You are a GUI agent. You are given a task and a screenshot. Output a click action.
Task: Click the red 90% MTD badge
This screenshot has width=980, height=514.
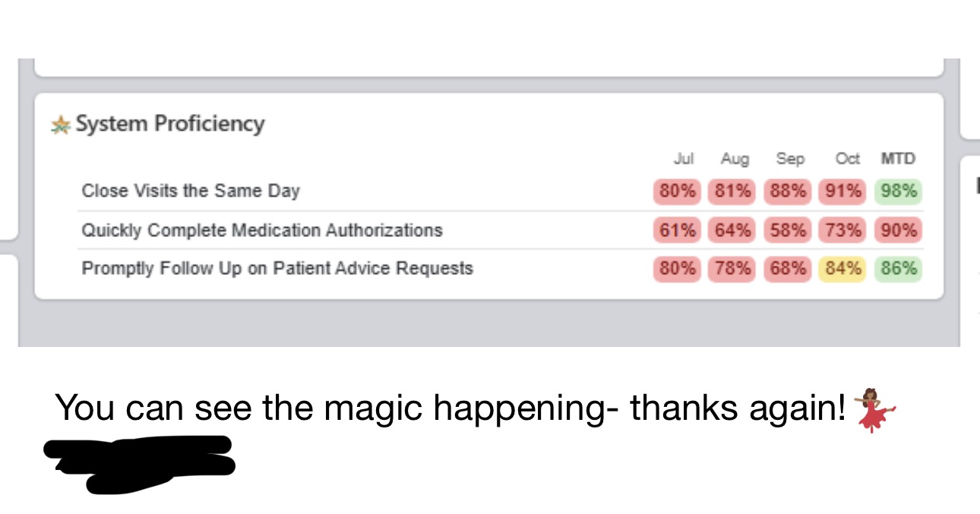click(899, 230)
